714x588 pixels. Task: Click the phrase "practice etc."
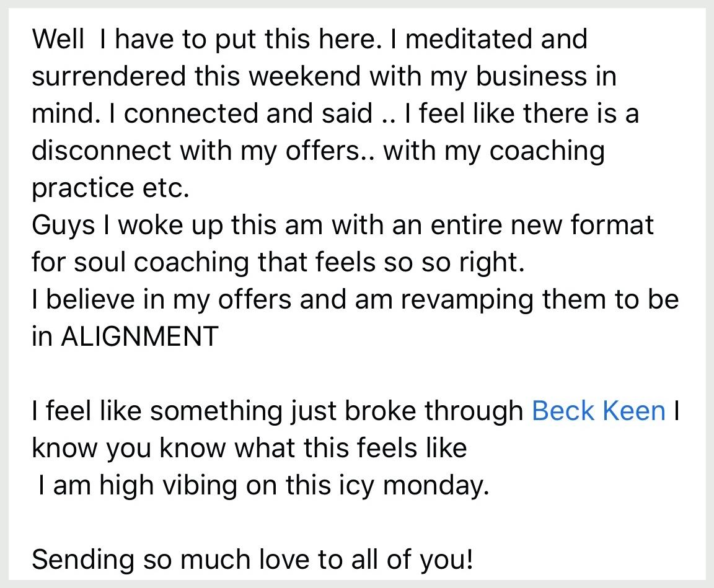point(110,188)
